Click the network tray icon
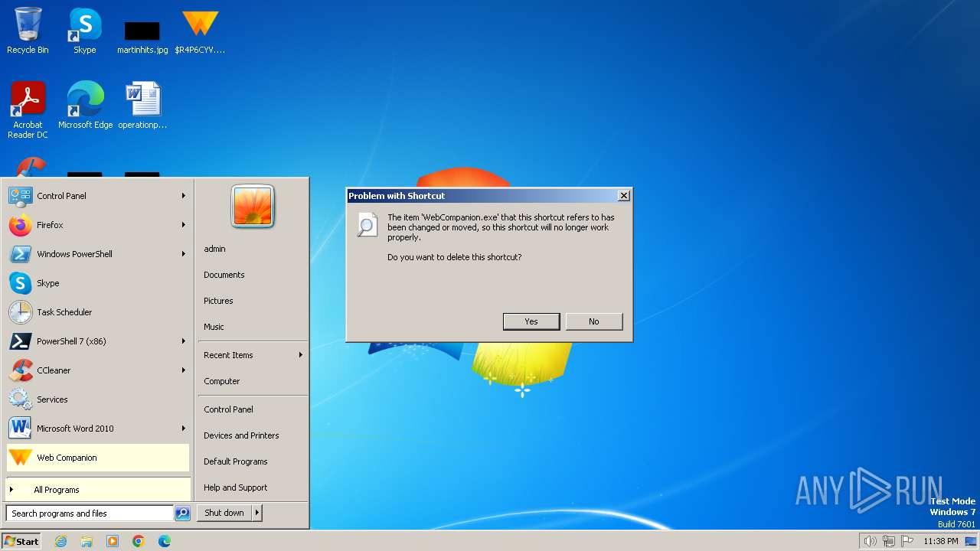980x551 pixels. click(x=889, y=541)
